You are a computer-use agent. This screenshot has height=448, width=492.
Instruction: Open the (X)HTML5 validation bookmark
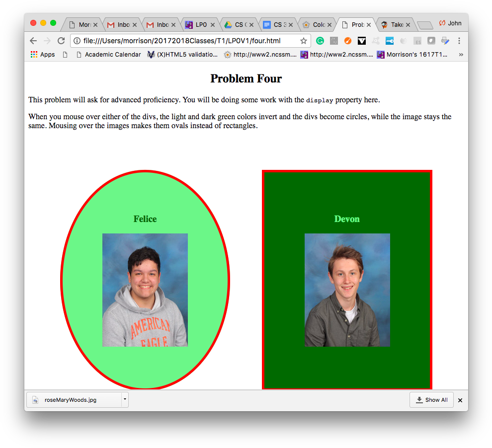[186, 55]
